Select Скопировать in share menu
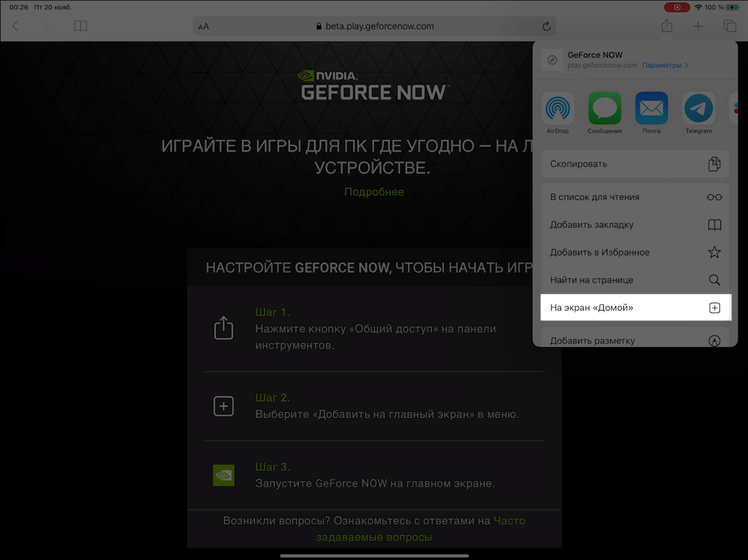Screen dimensions: 748x560 click(x=635, y=164)
